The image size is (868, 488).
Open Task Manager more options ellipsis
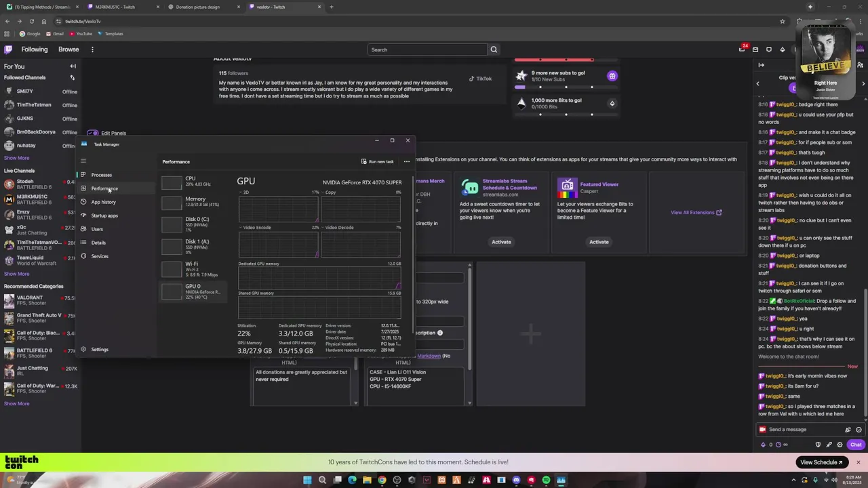[407, 162]
